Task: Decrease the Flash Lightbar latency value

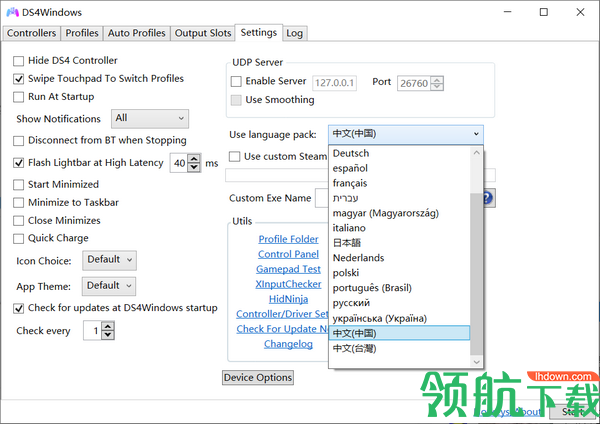Action: click(194, 167)
